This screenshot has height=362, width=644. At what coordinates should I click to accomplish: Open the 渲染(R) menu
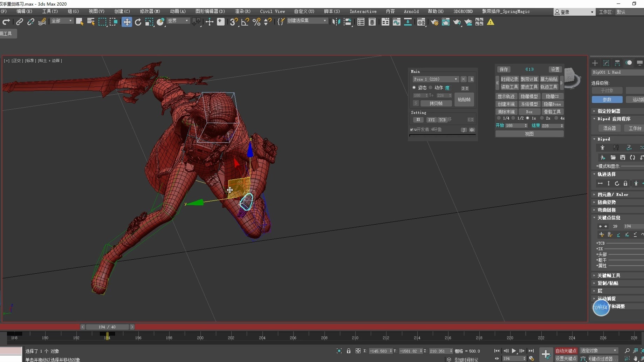click(242, 12)
